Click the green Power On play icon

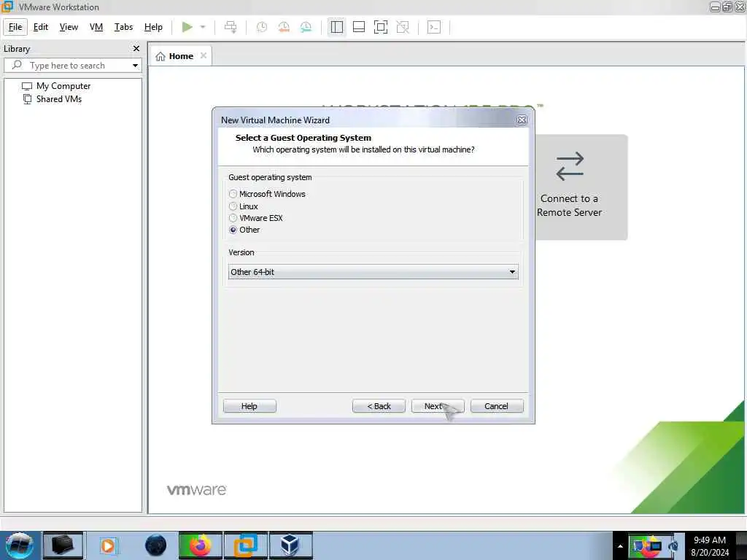(187, 27)
